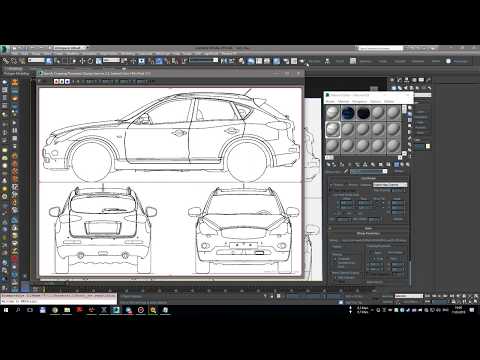This screenshot has height=360, width=480.
Task: Select the blue material sample slot
Action: 348,113
